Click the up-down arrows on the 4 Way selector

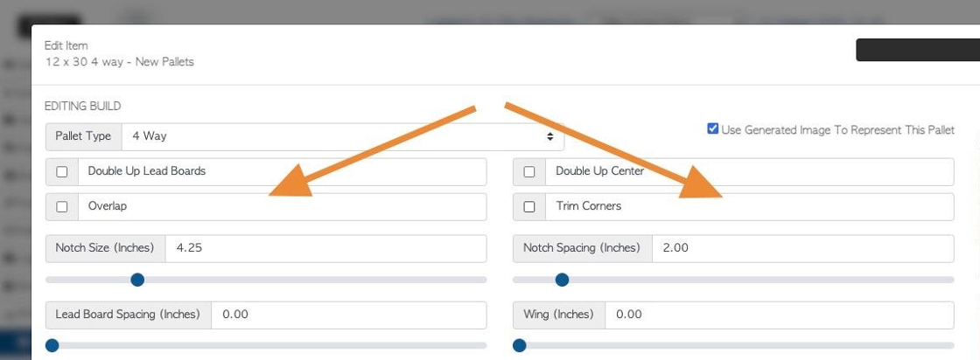(x=550, y=136)
